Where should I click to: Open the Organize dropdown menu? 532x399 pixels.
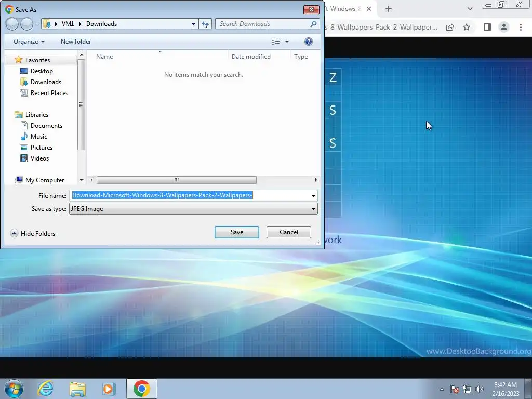[29, 42]
